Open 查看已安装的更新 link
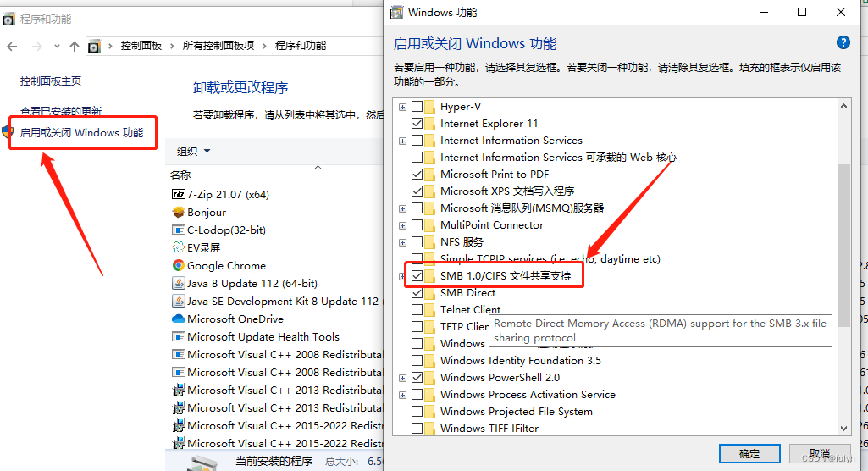Image resolution: width=868 pixels, height=471 pixels. point(61,111)
